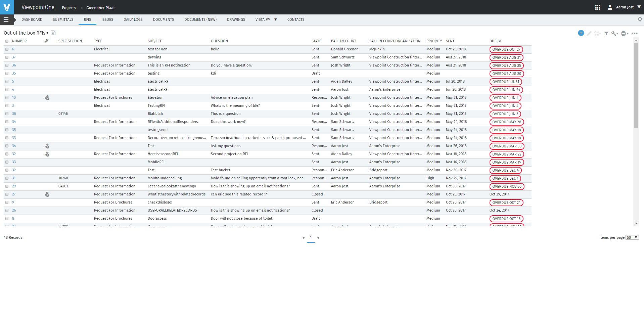Click the attachment paperclip column header

[x=47, y=41]
